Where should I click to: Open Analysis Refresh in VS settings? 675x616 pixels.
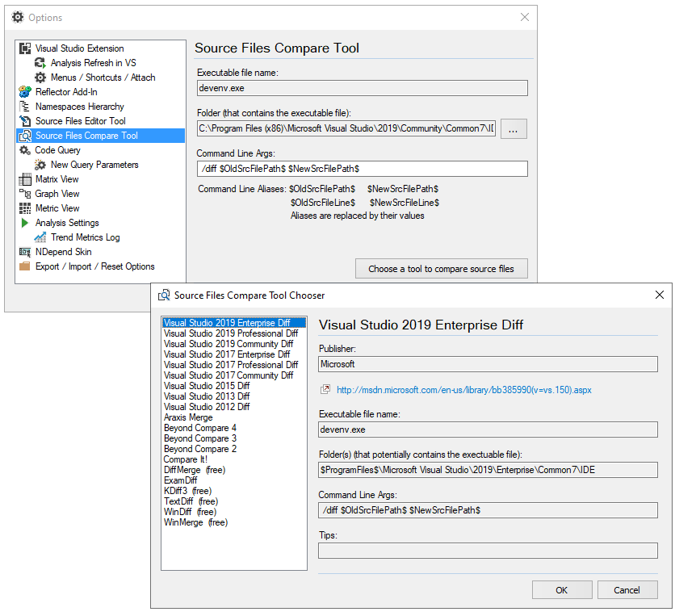(x=93, y=63)
